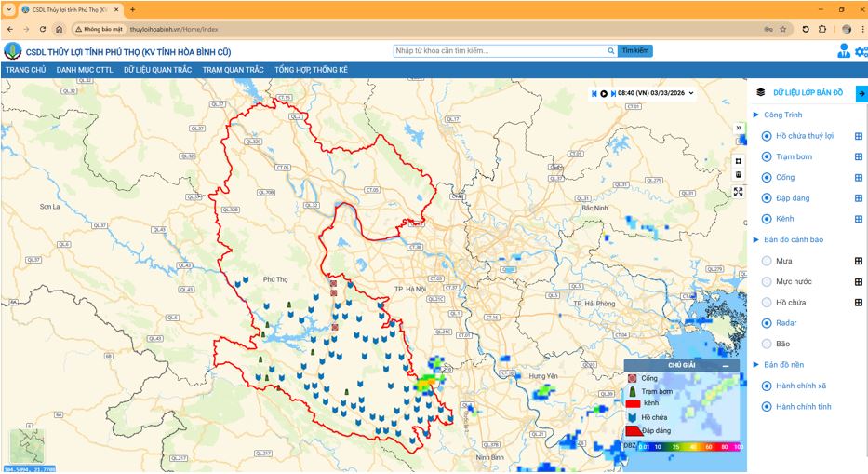Click the trash delete map tool
Screen dimensions: 868x474
click(739, 175)
